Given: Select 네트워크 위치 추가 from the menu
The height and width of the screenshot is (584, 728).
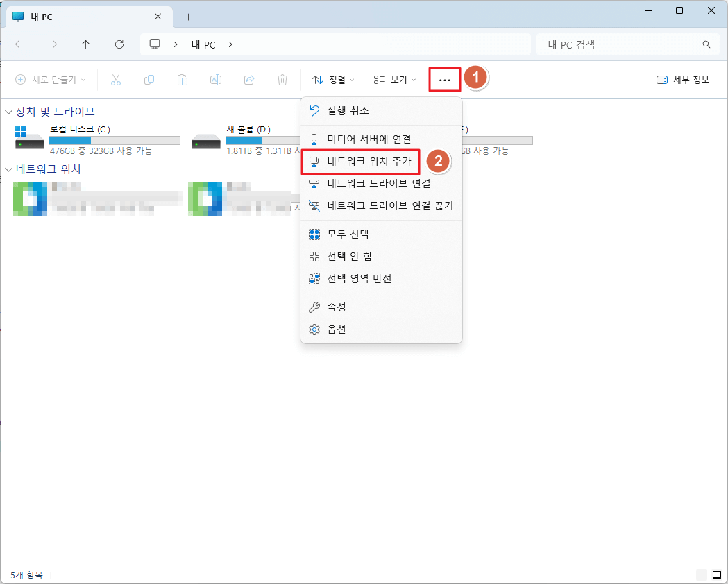Looking at the screenshot, I should click(360, 162).
